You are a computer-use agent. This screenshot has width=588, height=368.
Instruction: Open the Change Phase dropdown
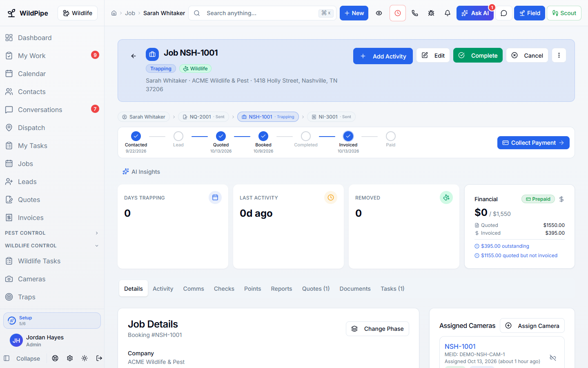[x=377, y=329]
